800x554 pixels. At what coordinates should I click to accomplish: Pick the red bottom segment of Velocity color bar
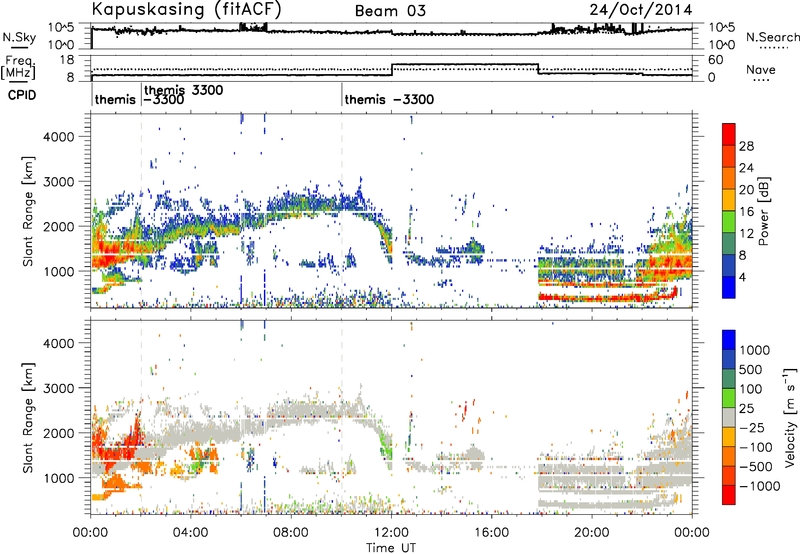(729, 495)
